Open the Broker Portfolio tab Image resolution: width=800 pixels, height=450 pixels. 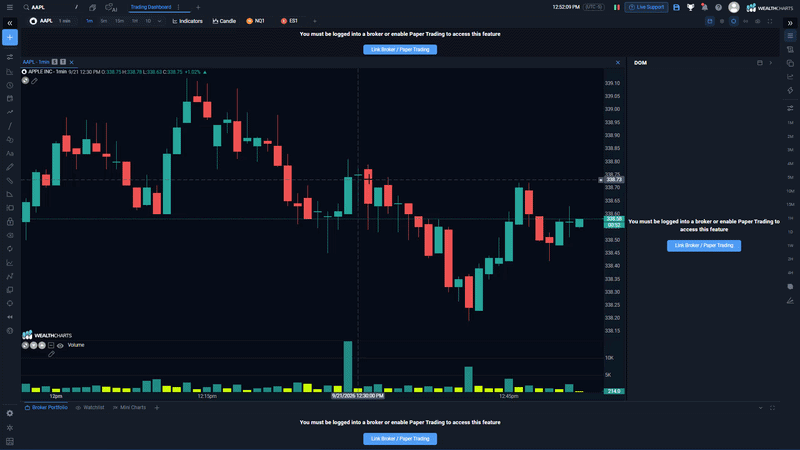46,408
